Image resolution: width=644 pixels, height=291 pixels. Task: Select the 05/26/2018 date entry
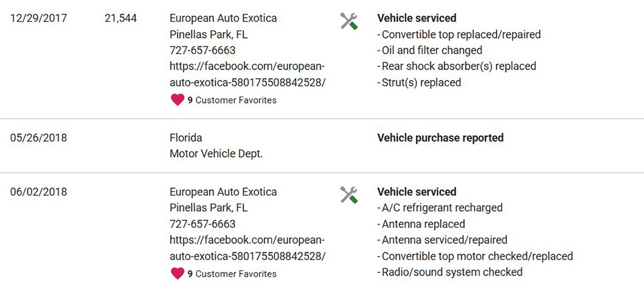(x=39, y=138)
